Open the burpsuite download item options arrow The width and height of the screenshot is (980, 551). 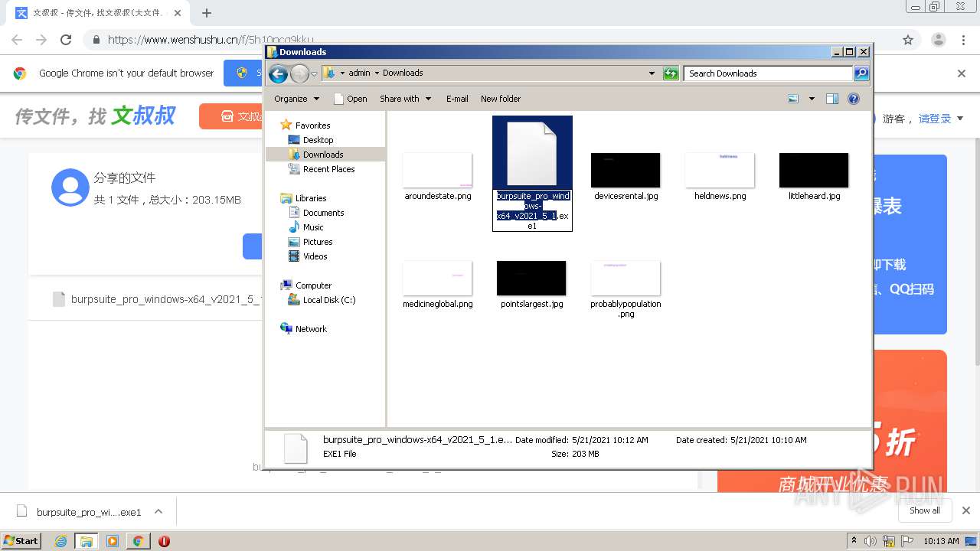tap(158, 511)
